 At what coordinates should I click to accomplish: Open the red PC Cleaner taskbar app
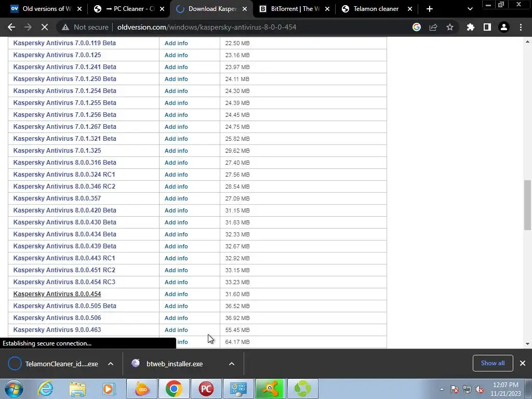click(x=206, y=389)
